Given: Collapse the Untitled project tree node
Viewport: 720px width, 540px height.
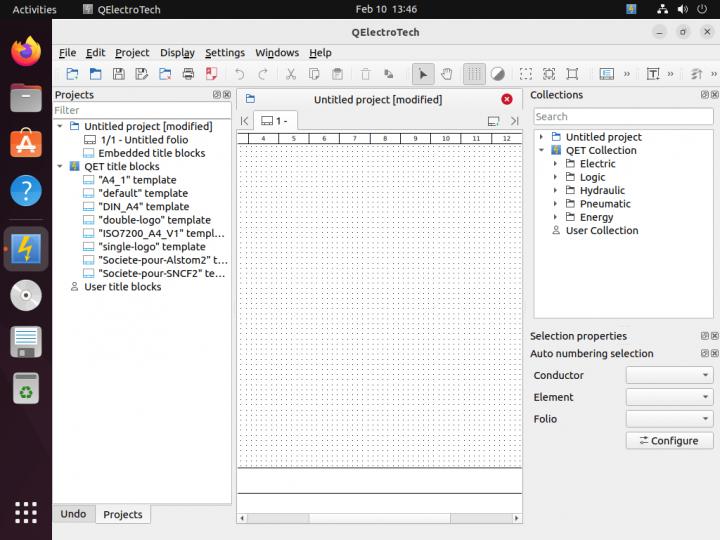Looking at the screenshot, I should click(x=60, y=126).
